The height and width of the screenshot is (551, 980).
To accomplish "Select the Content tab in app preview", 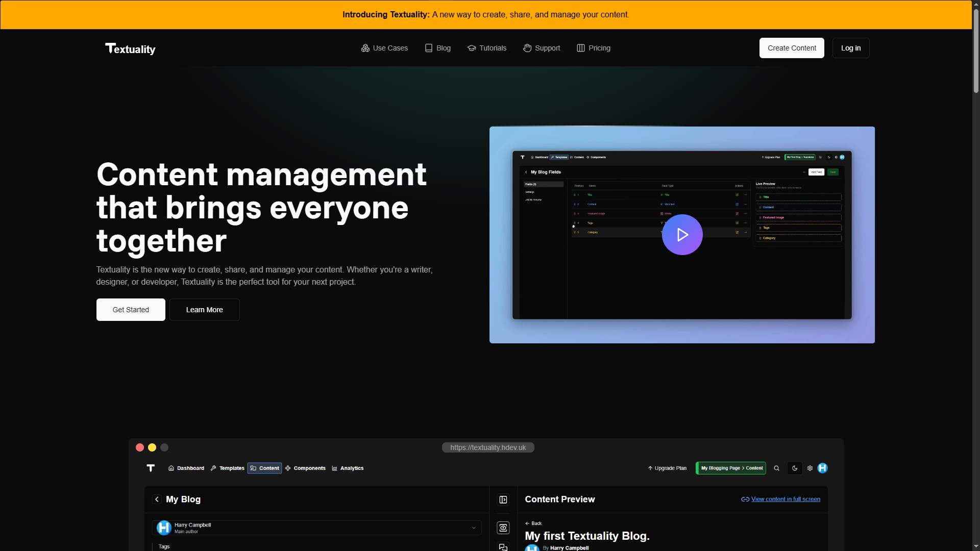I will [x=264, y=468].
